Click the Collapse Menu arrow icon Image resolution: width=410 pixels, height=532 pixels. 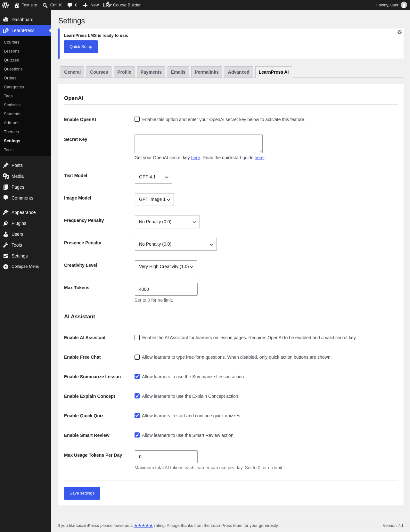(6, 266)
